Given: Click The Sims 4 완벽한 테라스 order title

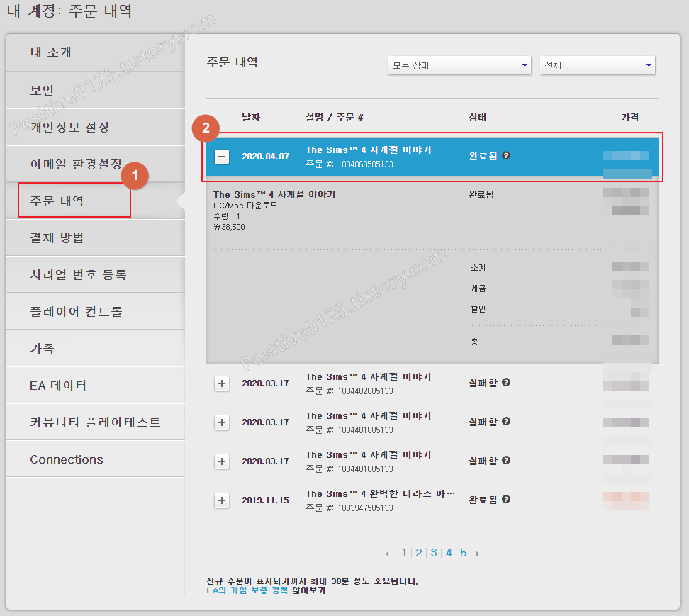Looking at the screenshot, I should tap(380, 494).
